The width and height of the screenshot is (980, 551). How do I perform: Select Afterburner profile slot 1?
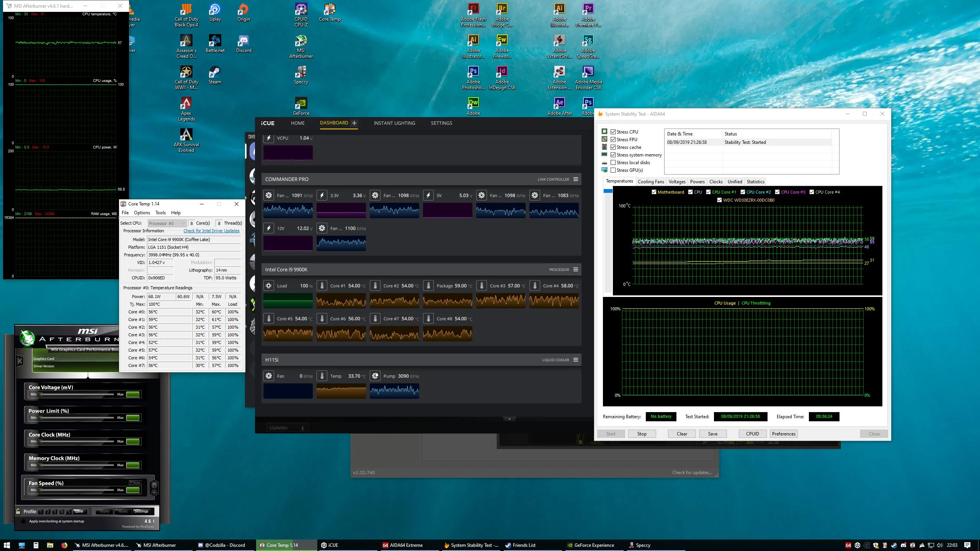tap(41, 512)
